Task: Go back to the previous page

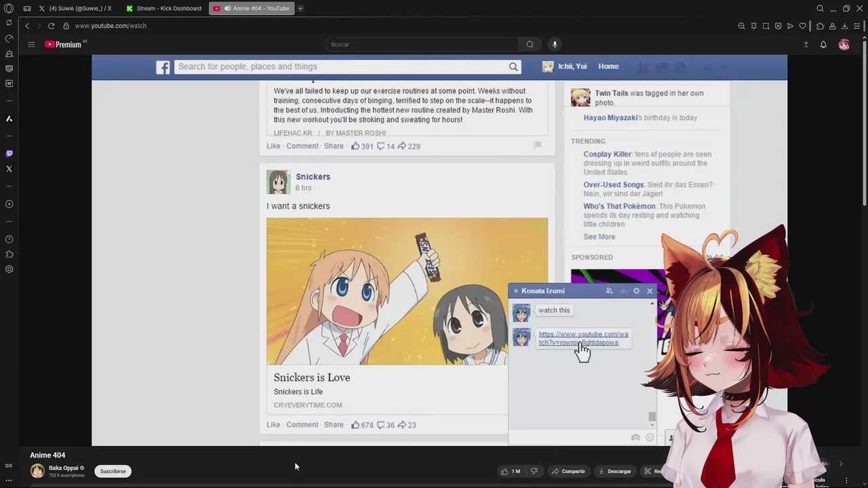Action: [x=27, y=26]
